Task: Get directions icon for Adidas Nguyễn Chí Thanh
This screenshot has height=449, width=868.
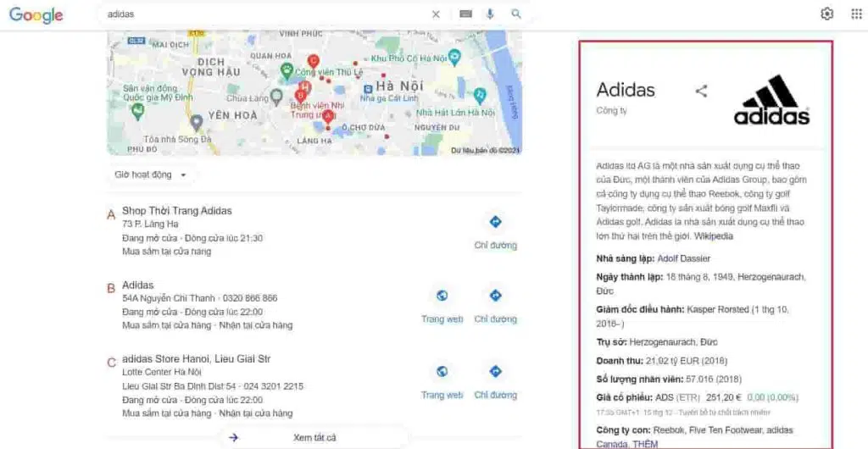Action: click(495, 296)
